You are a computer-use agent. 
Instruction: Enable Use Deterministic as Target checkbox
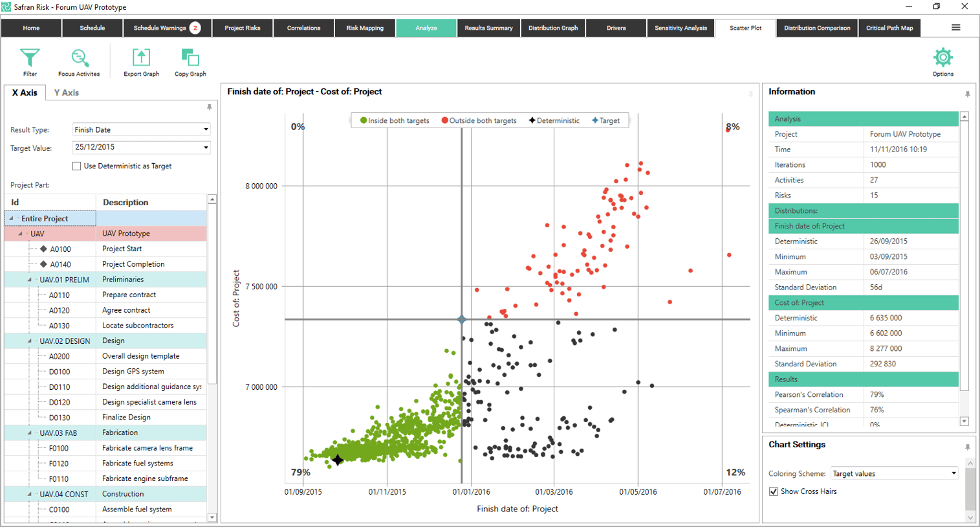(77, 166)
